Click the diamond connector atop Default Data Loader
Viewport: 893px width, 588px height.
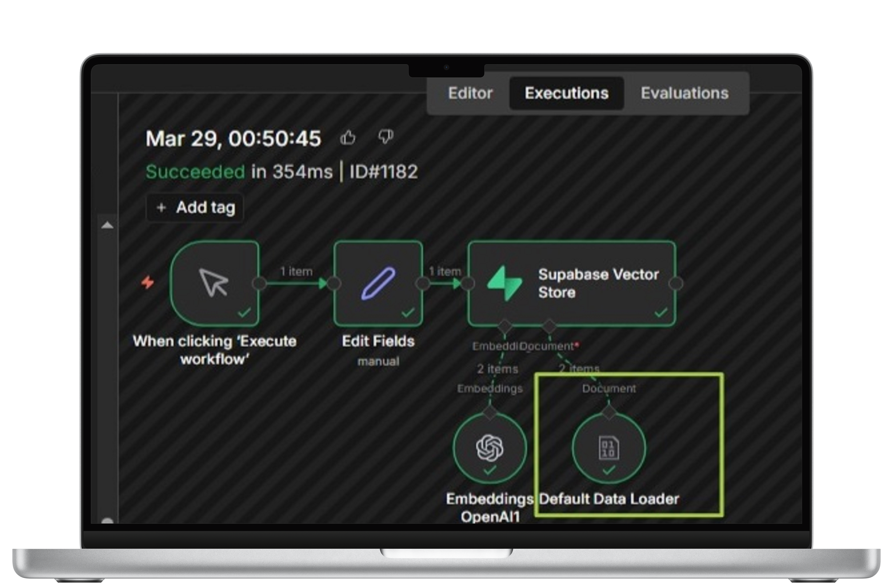(x=609, y=412)
